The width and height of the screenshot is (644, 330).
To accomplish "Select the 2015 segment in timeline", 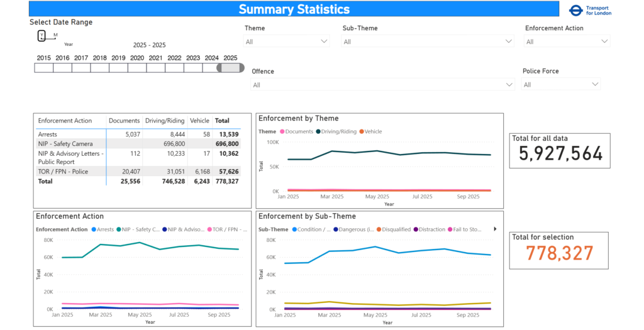I will [x=43, y=68].
